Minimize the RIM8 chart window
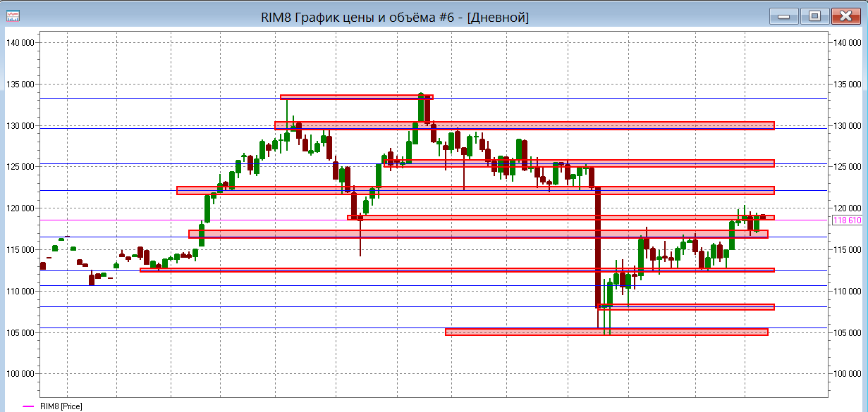The image size is (868, 412). (784, 15)
